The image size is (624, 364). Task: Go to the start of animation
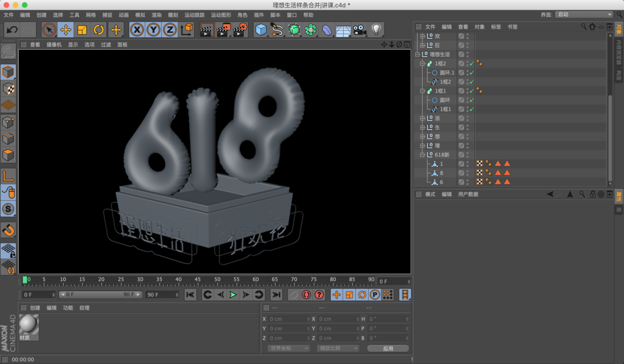[190, 295]
